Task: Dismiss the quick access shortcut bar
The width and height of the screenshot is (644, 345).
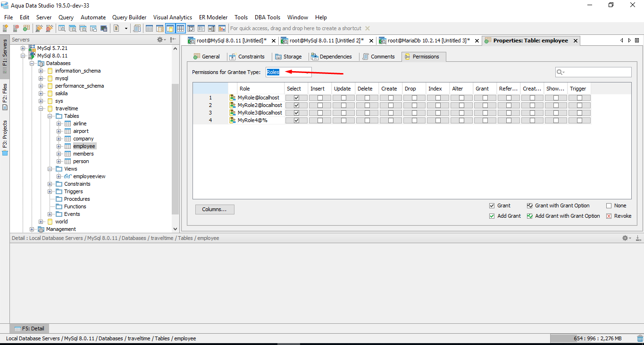Action: pyautogui.click(x=368, y=28)
